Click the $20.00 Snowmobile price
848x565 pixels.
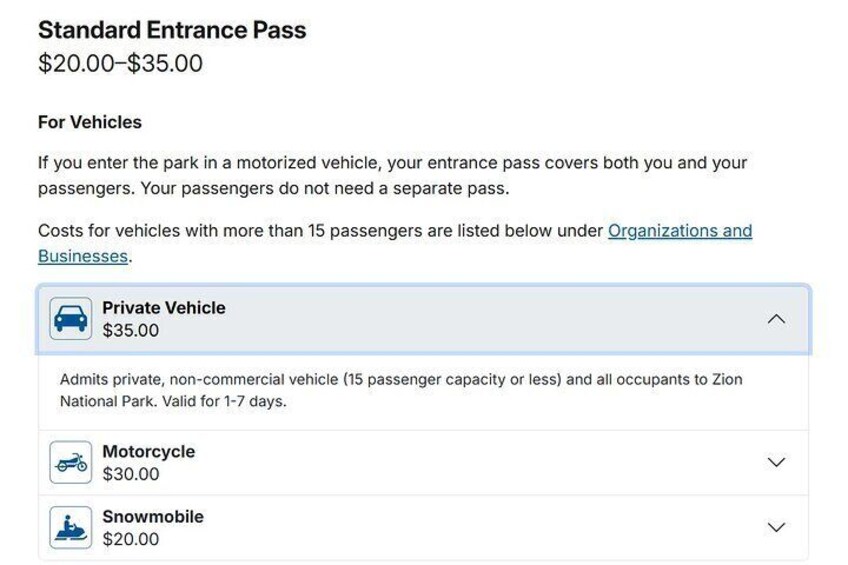(x=130, y=540)
